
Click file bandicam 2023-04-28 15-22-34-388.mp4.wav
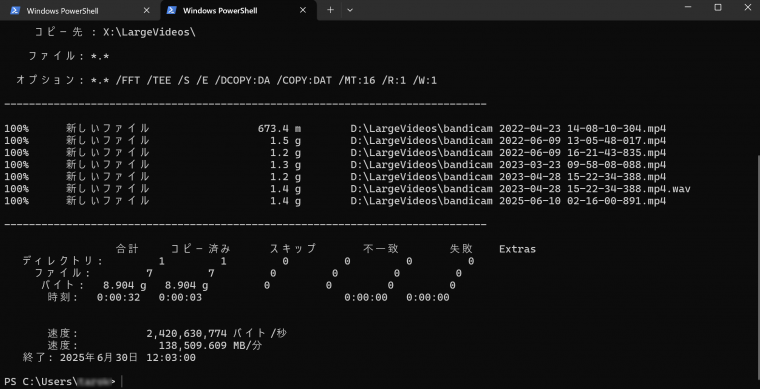click(x=521, y=189)
